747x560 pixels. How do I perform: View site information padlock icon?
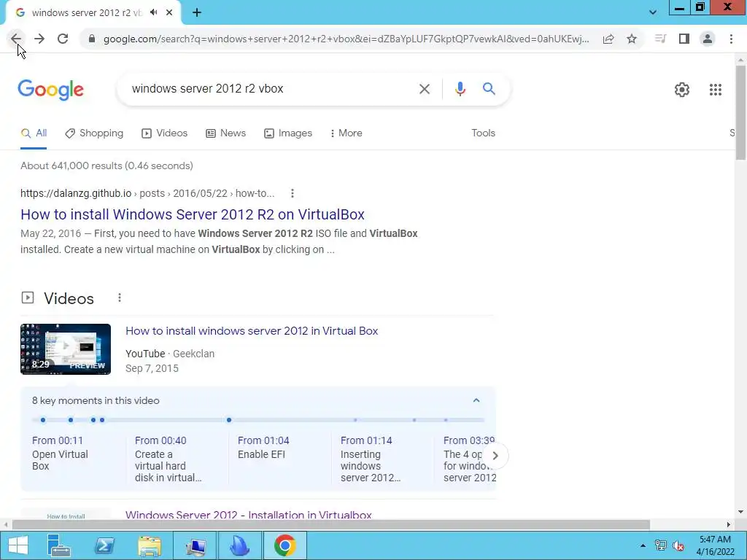click(x=92, y=39)
